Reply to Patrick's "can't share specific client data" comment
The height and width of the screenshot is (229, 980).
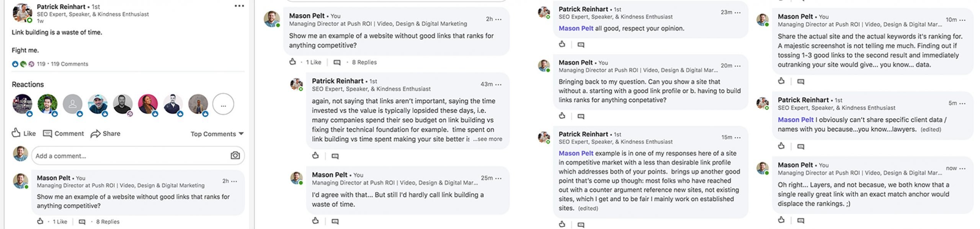point(800,146)
